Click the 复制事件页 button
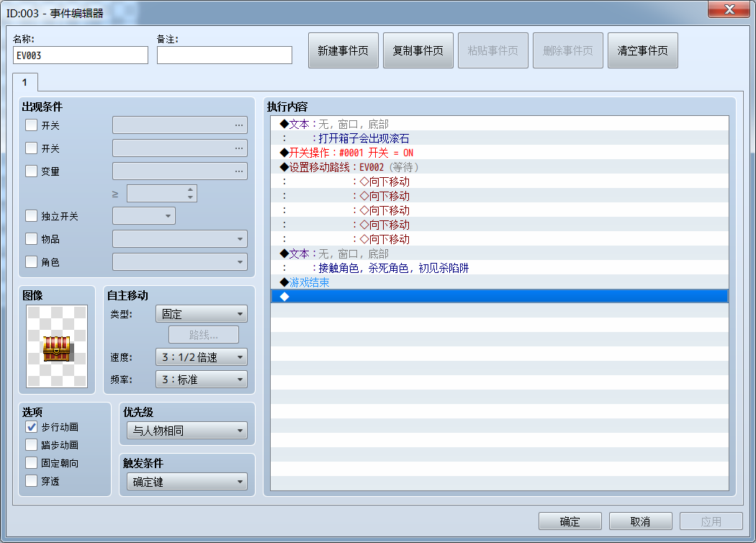The width and height of the screenshot is (756, 543). 418,50
